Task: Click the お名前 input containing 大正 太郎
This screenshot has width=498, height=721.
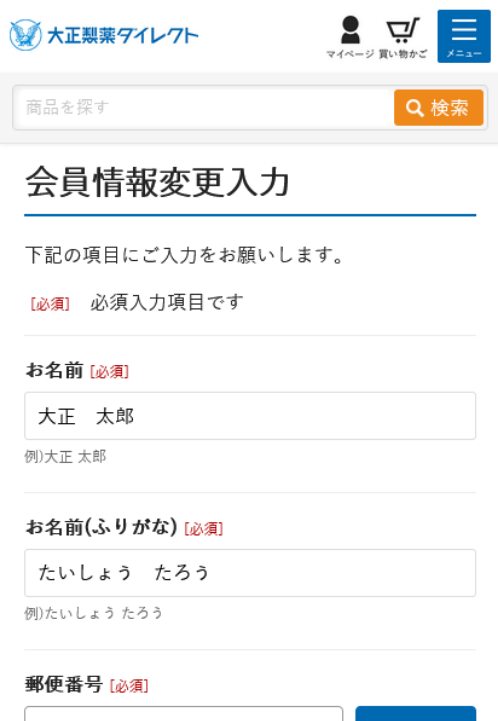Action: pos(250,416)
